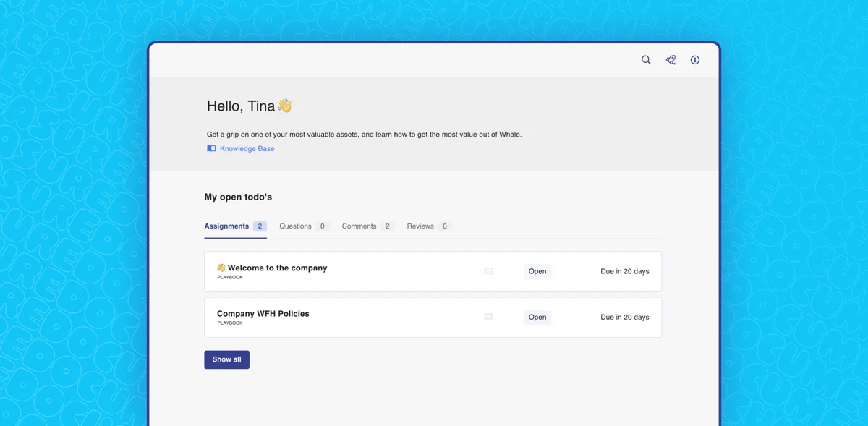
Task: Click the Open status on Company WFH Policies
Action: (x=537, y=317)
